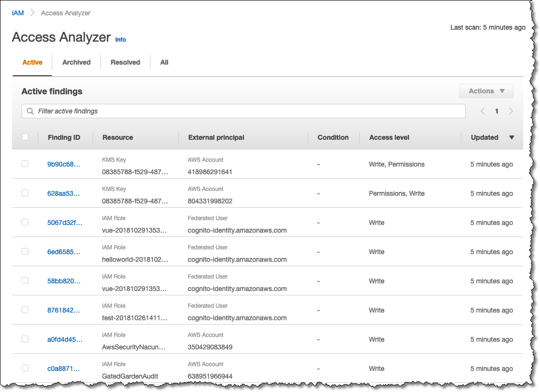Open the Resolved findings tab

coord(125,62)
